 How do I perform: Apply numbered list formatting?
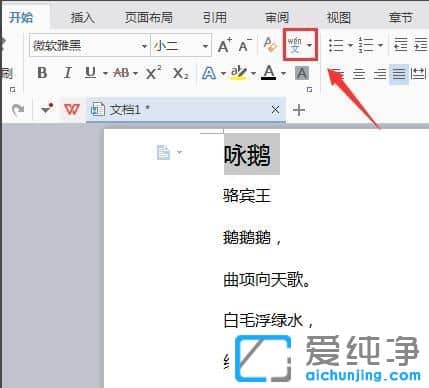[366, 45]
